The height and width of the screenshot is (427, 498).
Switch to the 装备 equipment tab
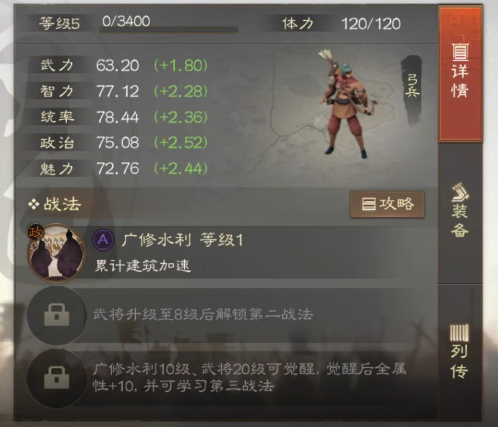tap(460, 210)
